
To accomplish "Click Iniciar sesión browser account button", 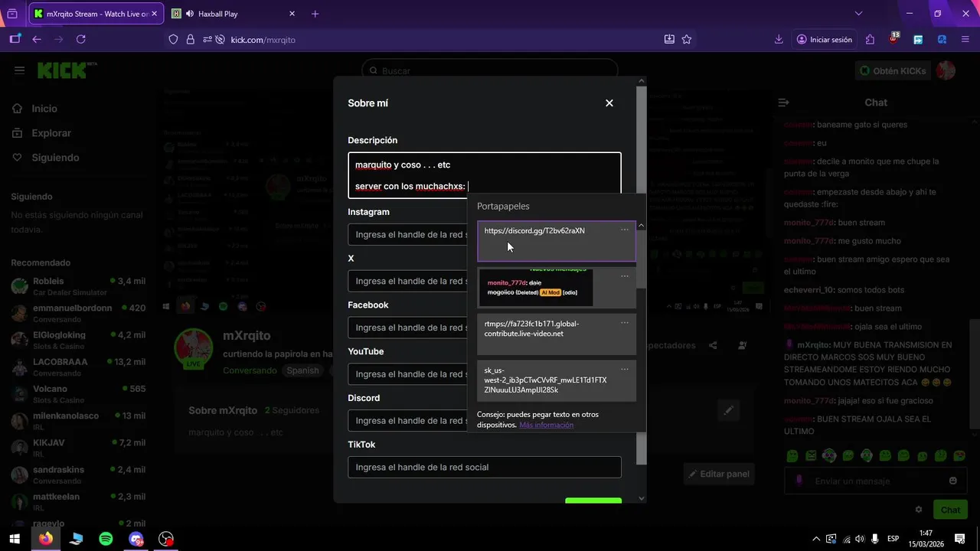I will 824,39.
